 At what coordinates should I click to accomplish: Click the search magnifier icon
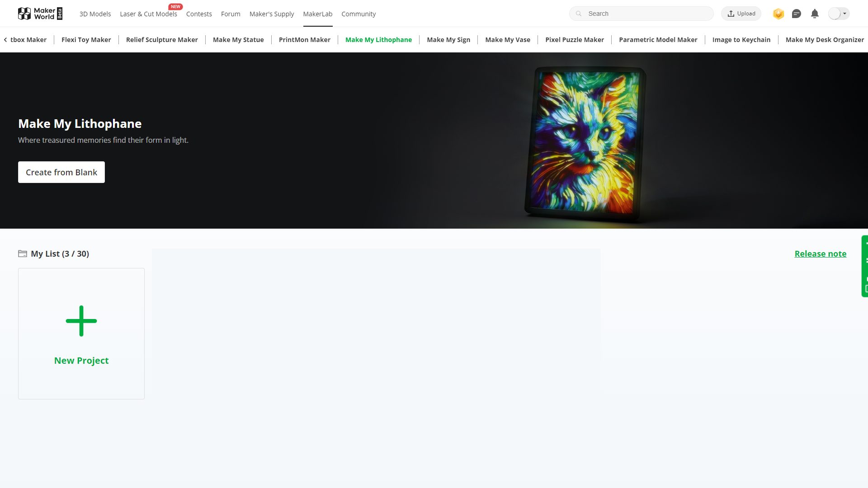pos(579,14)
